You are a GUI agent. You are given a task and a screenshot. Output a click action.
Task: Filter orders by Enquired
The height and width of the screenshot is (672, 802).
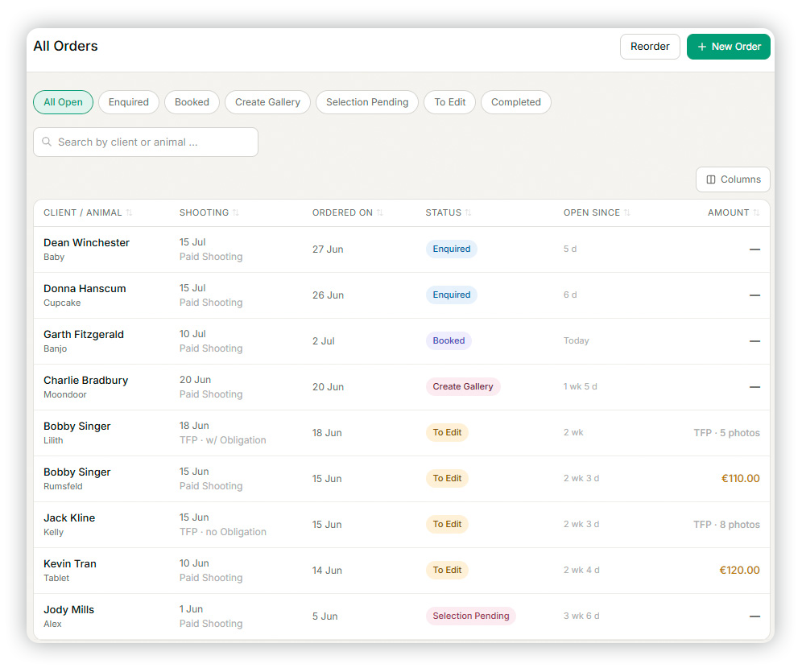click(x=128, y=102)
